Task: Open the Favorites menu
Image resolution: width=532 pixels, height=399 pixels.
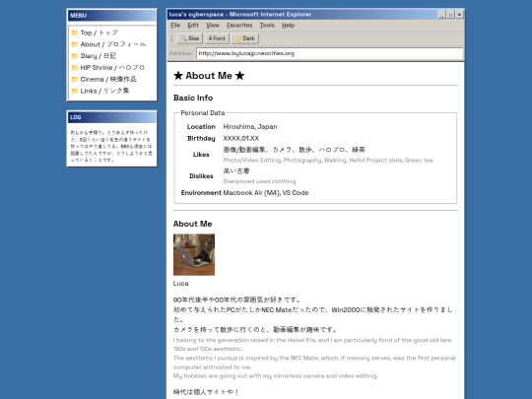Action: coord(239,26)
